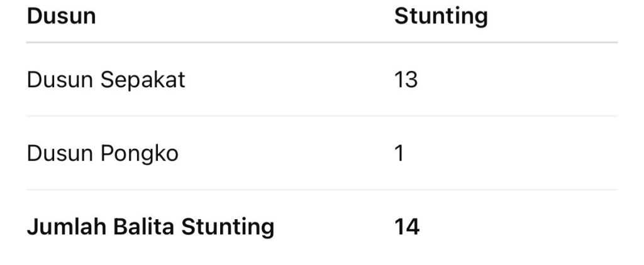This screenshot has width=644, height=265.
Task: Click the digit 4 in total 14
Action: 413,227
